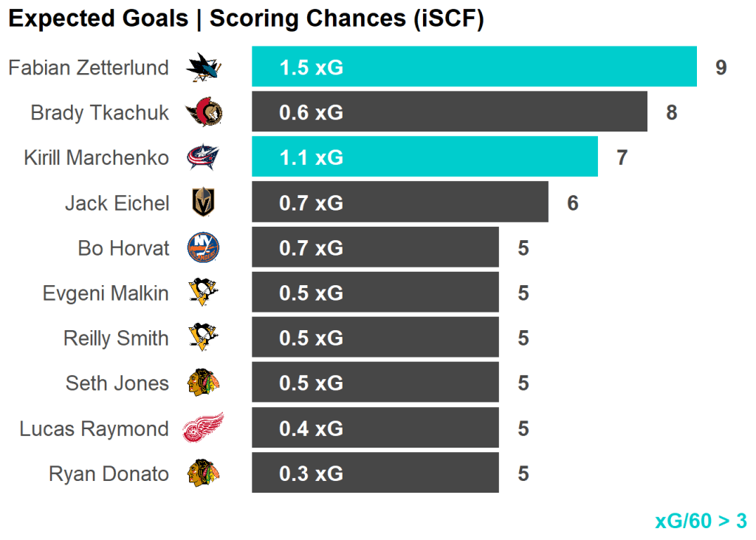Select the Detroit Red Wings logo

coord(203,428)
